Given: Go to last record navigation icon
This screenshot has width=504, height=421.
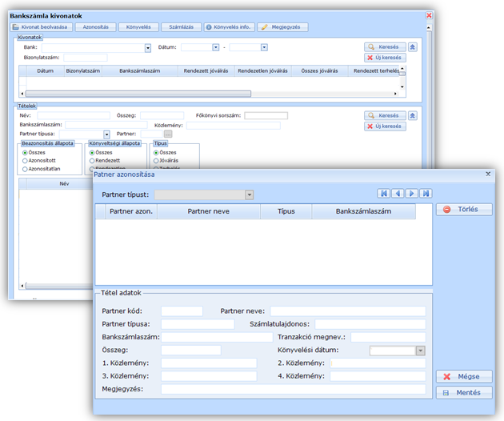Looking at the screenshot, I should coord(426,194).
